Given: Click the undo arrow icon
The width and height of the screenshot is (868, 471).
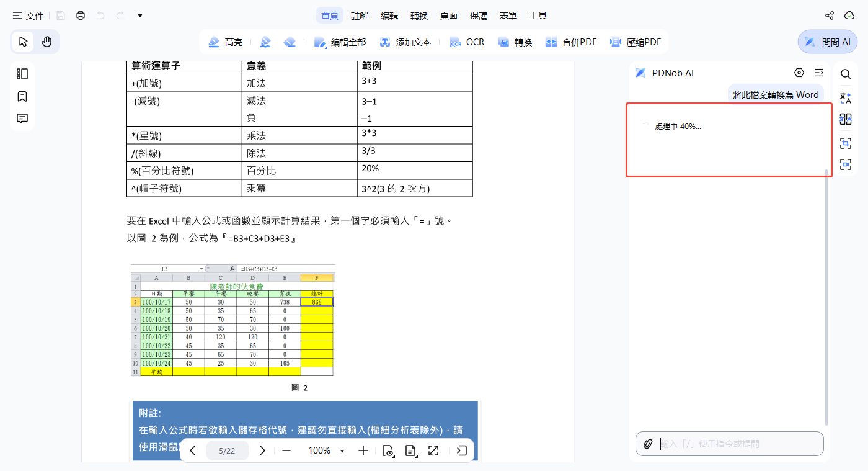Looking at the screenshot, I should [100, 16].
